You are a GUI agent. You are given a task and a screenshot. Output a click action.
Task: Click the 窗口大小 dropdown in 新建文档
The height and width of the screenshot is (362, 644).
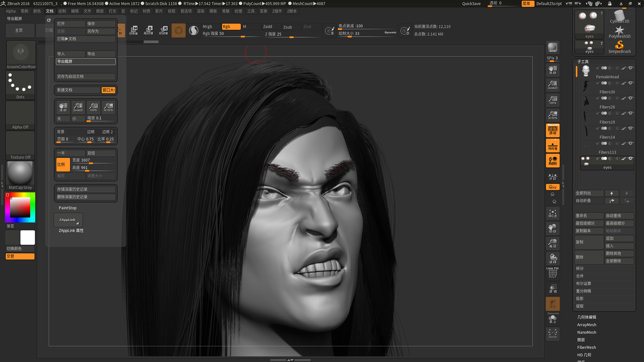point(108,90)
